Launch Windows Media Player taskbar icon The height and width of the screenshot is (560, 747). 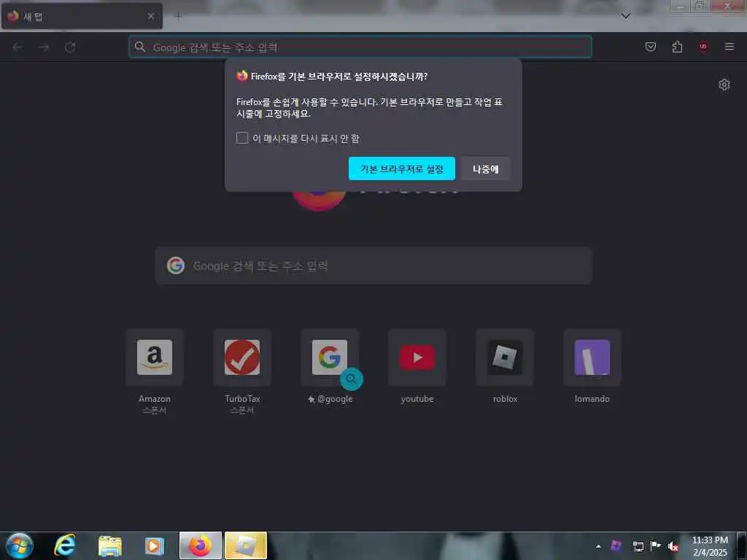155,546
